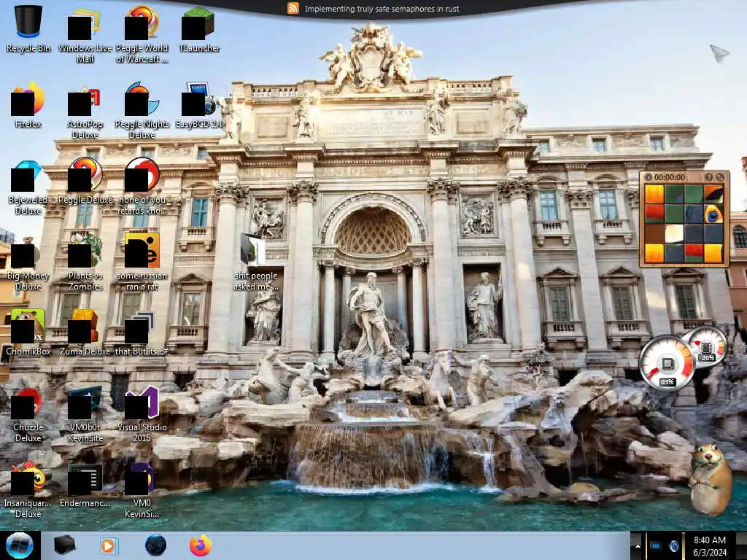Launch Plants vs Zombies from the desktop
This screenshot has height=560, width=747.
click(85, 262)
